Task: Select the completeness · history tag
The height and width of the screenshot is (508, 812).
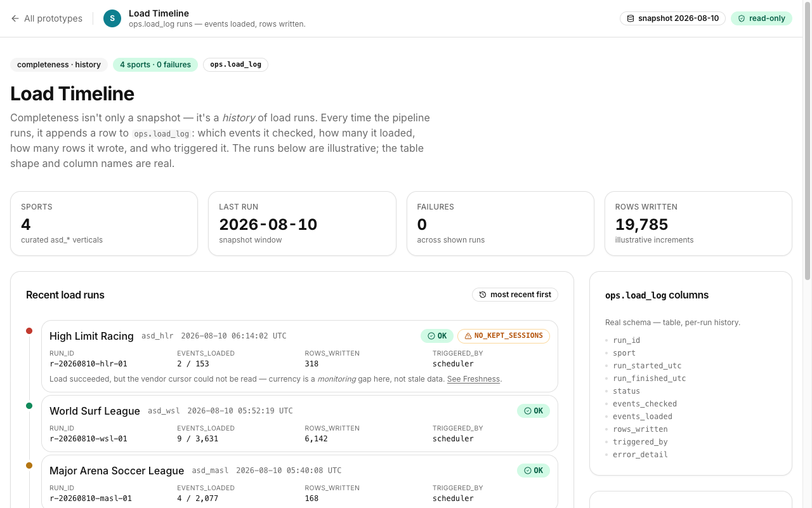Action: click(x=59, y=65)
